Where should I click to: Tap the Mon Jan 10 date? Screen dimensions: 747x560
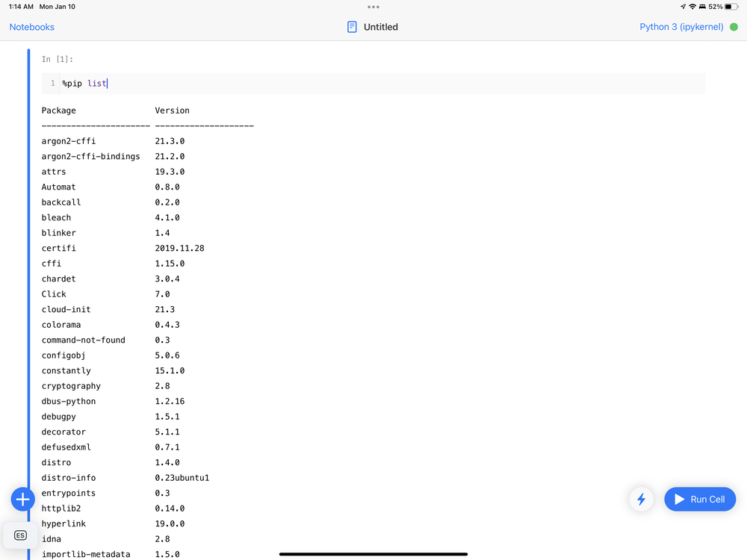tap(58, 7)
